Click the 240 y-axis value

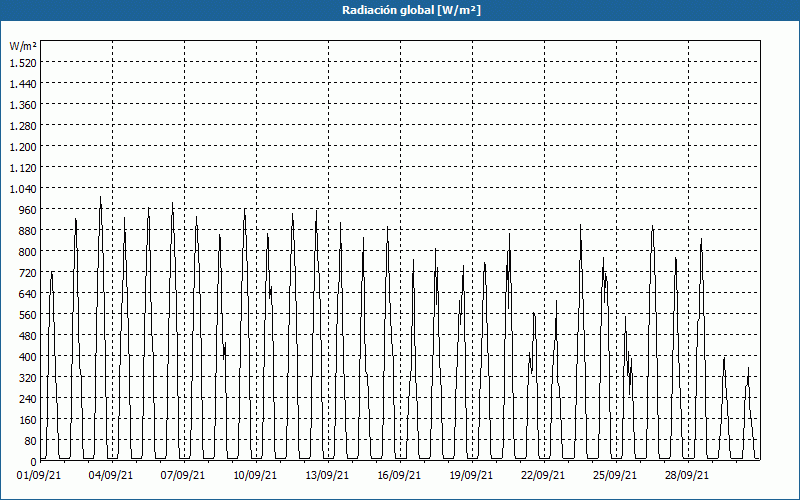click(x=29, y=399)
